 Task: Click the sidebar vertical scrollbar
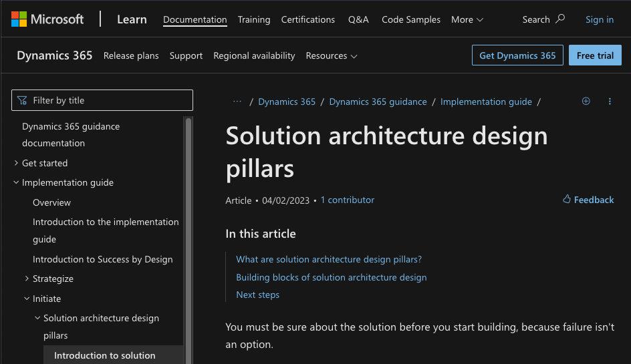pyautogui.click(x=188, y=234)
